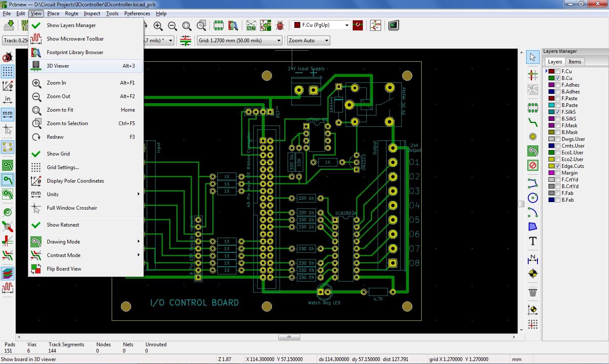609x364 pixels.
Task: Uncheck F.SilkS layer checkbox
Action: (x=558, y=112)
